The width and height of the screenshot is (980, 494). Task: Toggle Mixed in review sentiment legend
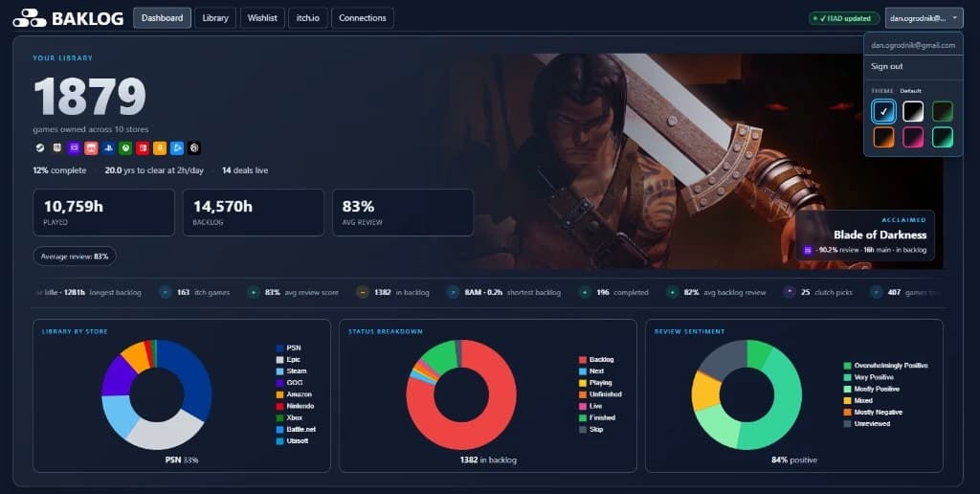(x=858, y=400)
